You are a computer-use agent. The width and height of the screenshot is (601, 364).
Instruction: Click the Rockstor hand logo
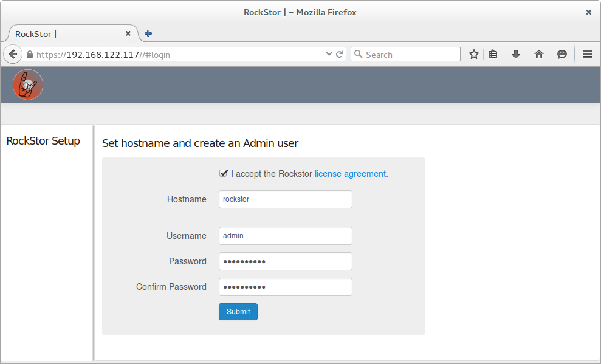(27, 84)
